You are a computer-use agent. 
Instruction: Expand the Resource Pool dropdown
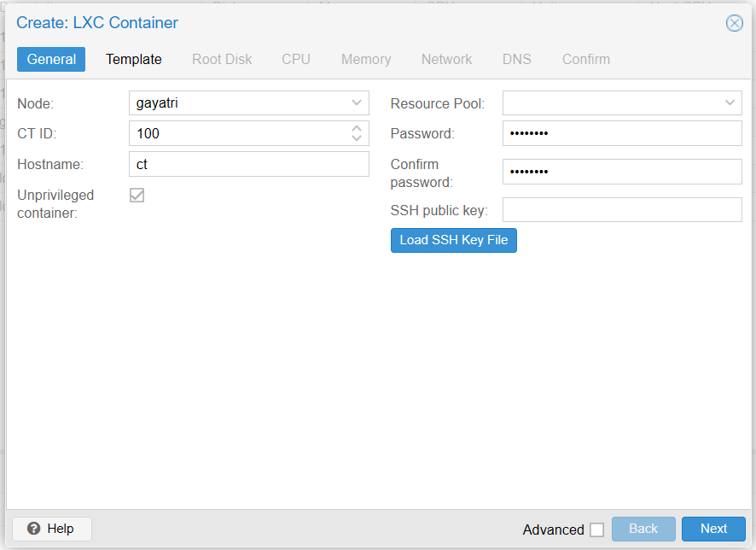click(730, 102)
